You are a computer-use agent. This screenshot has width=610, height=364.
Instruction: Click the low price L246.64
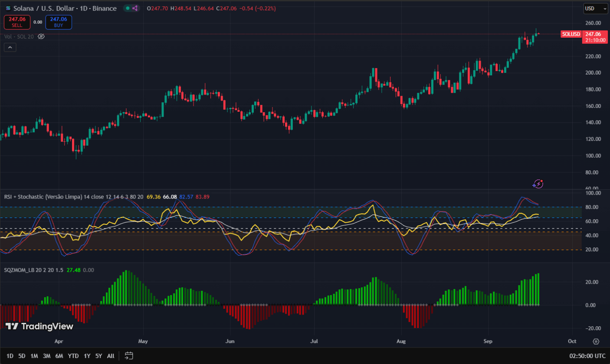[204, 8]
